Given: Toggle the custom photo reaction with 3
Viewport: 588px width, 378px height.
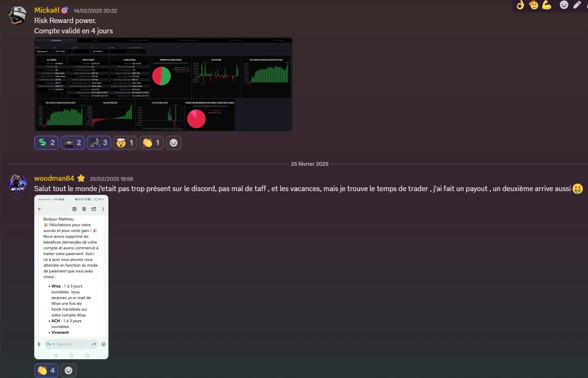Looking at the screenshot, I should (x=99, y=143).
